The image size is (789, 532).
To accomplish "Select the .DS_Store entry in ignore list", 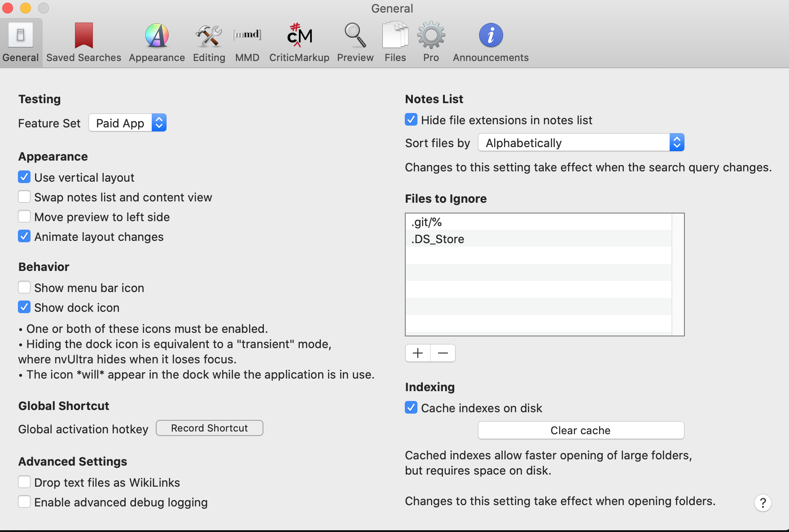I will pos(438,239).
